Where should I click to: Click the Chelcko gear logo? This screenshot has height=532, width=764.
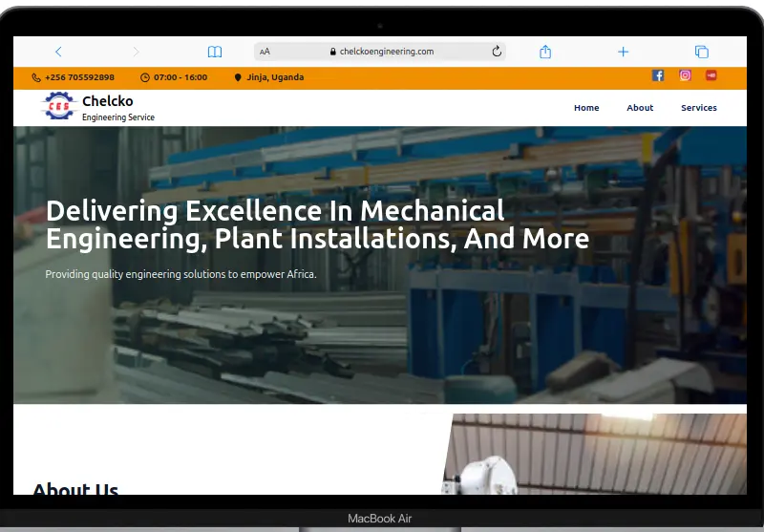[x=59, y=106]
